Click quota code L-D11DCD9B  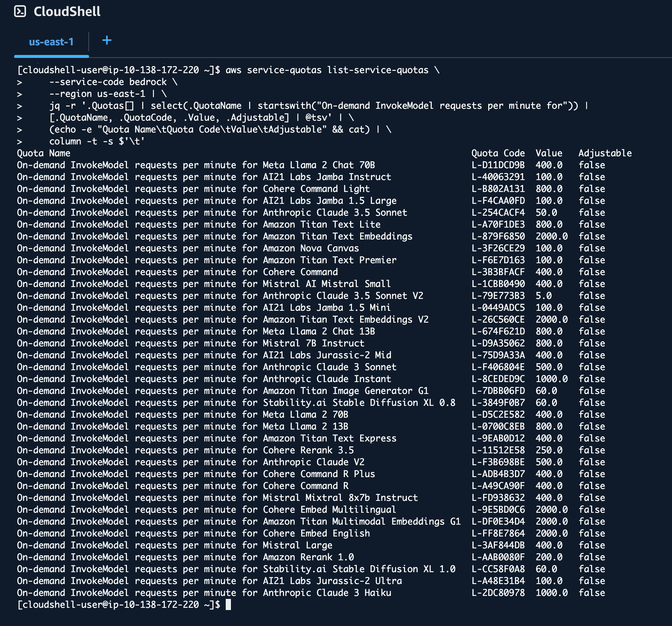coord(498,165)
